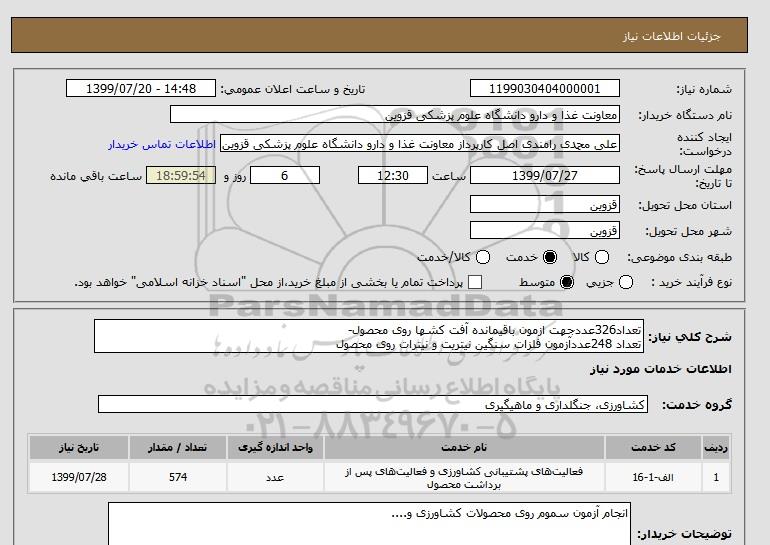The width and height of the screenshot is (770, 545).
Task: Open the اطلاعات تماس خریدار link
Action: pyautogui.click(x=162, y=144)
